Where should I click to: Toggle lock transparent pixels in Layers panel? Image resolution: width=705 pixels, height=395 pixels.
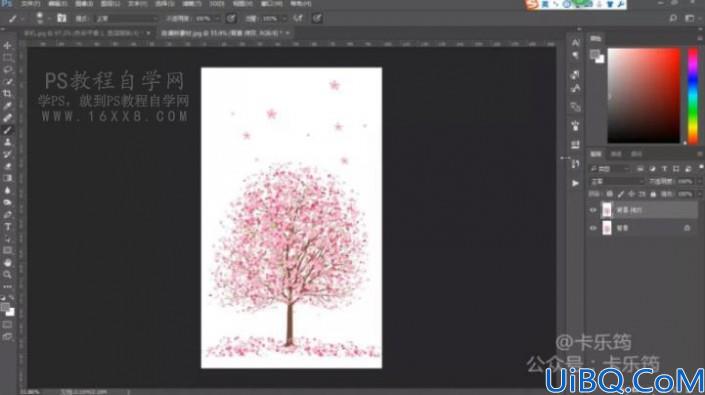pos(610,194)
